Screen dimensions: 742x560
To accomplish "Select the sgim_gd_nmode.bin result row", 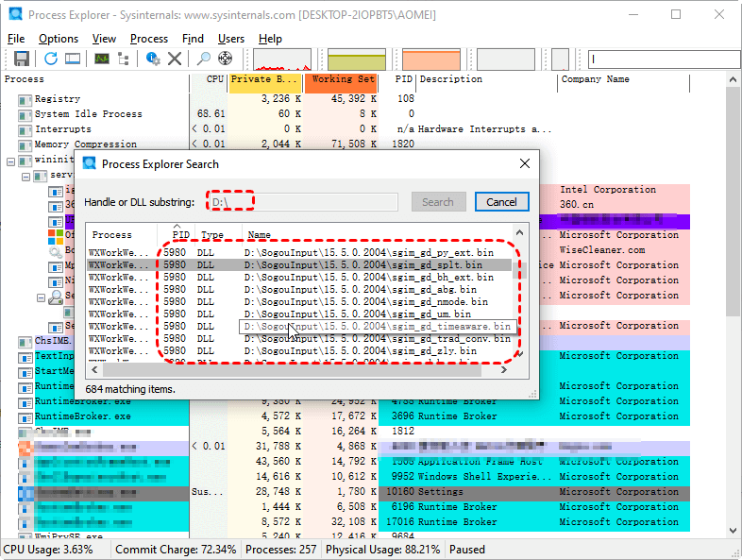I will [x=300, y=302].
